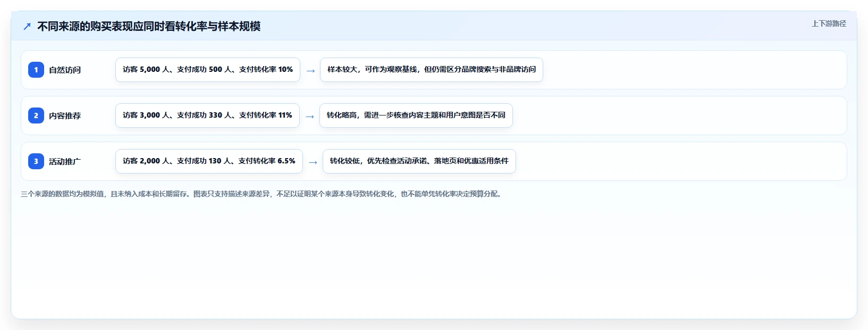This screenshot has height=330, width=868.
Task: Click the step 1 number badge
Action: tap(36, 70)
